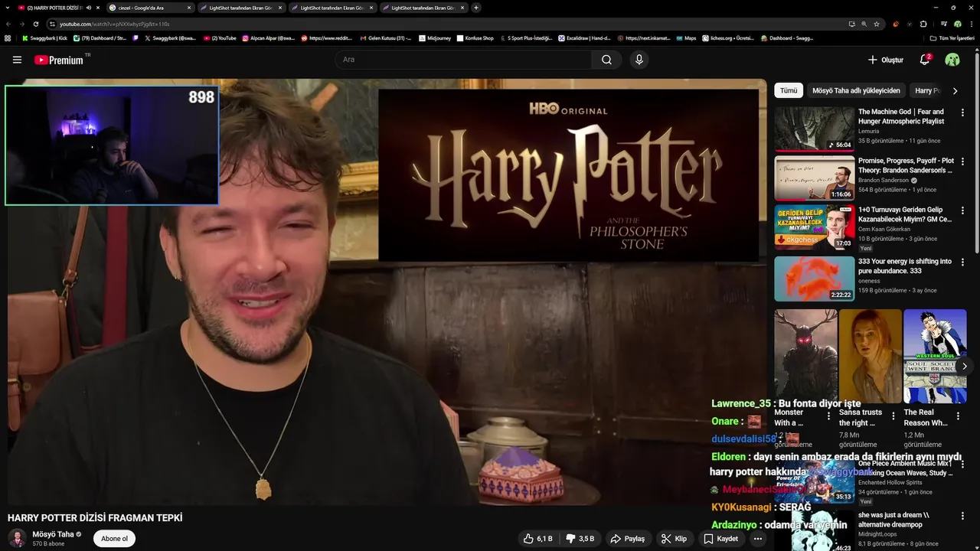Open 333 Your energy is shifting thumbnail
Viewport: 980px width, 551px height.
[x=814, y=279]
